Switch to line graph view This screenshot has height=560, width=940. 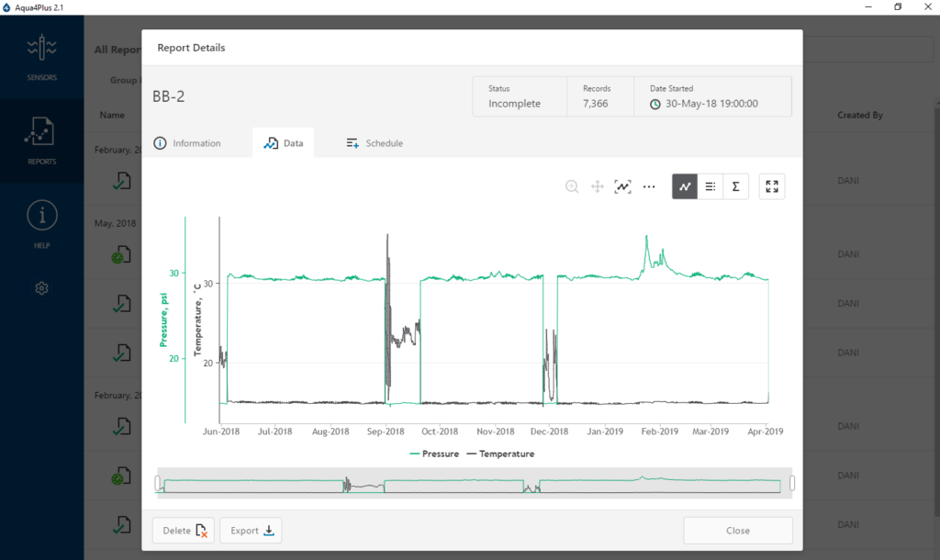[685, 186]
